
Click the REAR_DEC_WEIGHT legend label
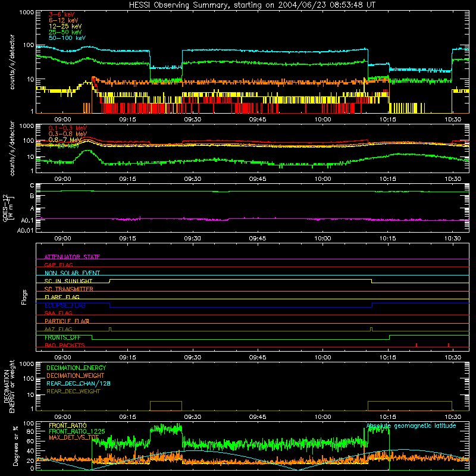click(x=73, y=392)
